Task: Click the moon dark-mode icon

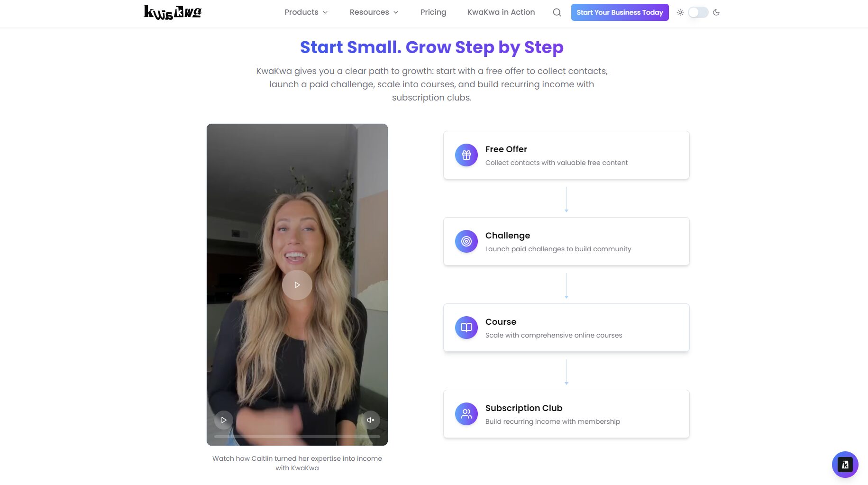Action: [716, 12]
